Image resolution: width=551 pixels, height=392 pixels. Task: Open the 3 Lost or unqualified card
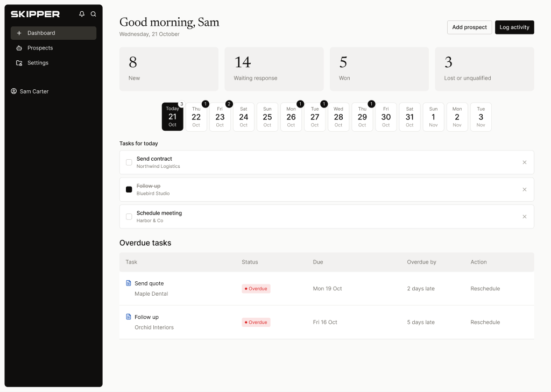coord(485,69)
